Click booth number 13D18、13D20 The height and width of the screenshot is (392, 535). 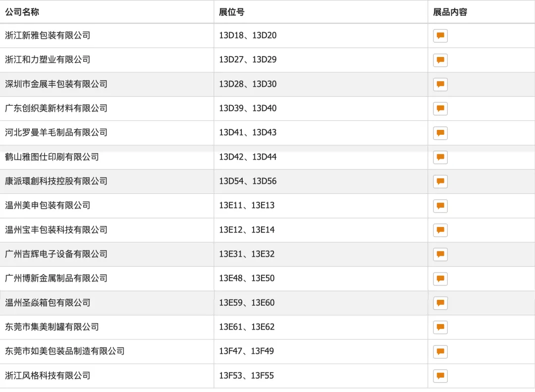[x=248, y=35]
